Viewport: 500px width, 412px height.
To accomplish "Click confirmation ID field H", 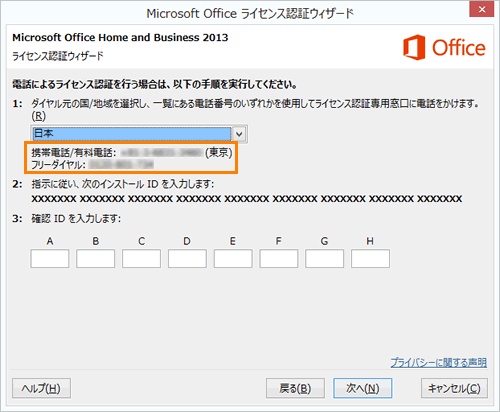I will click(x=370, y=258).
